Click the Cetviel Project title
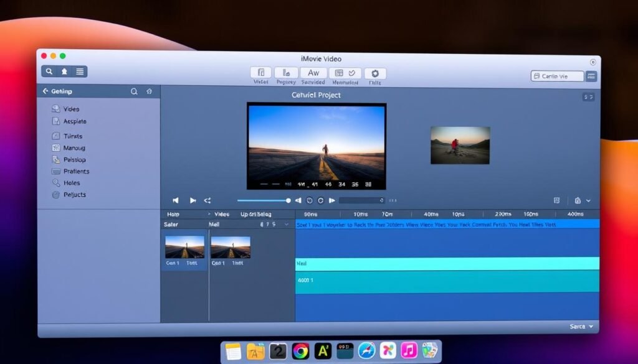The height and width of the screenshot is (364, 638). [x=316, y=95]
